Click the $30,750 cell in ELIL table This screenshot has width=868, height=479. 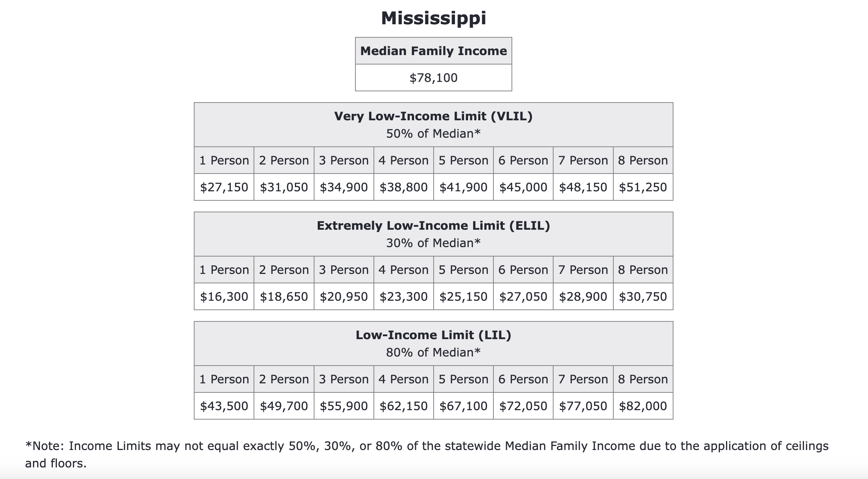point(643,296)
